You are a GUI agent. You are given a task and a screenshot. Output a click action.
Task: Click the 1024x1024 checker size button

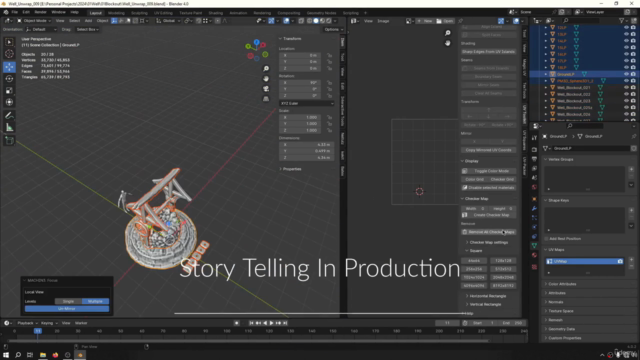[474, 277]
